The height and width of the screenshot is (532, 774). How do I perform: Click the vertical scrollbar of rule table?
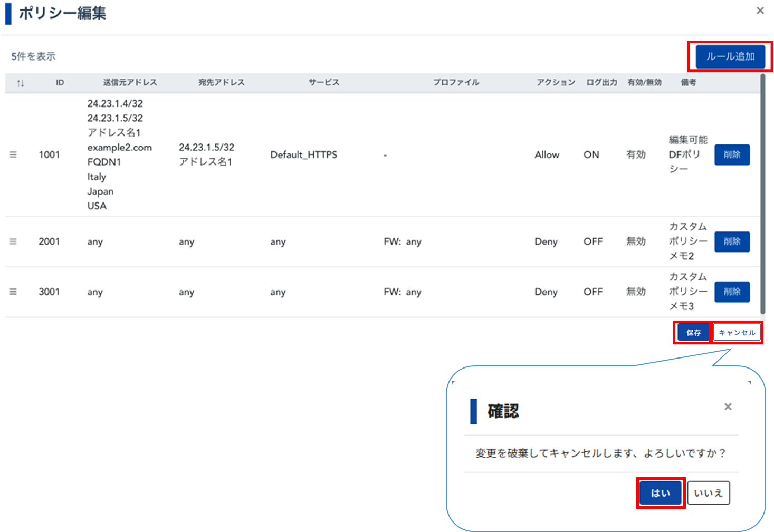click(762, 194)
